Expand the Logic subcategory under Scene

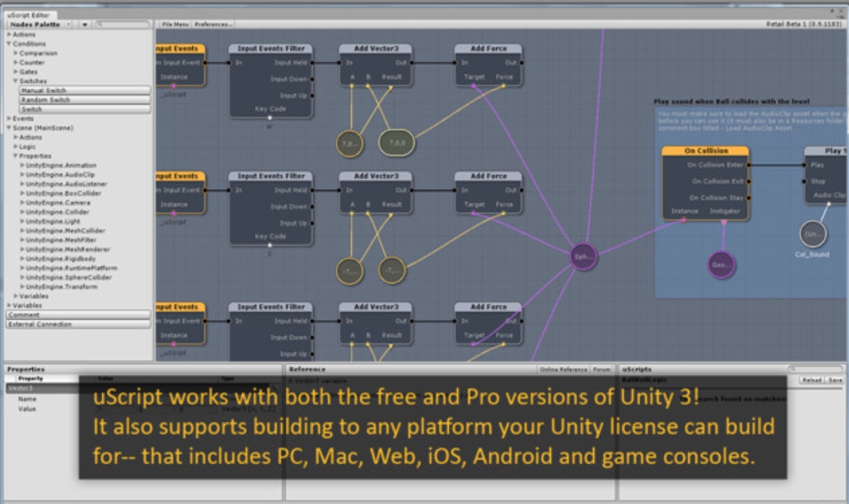click(15, 146)
